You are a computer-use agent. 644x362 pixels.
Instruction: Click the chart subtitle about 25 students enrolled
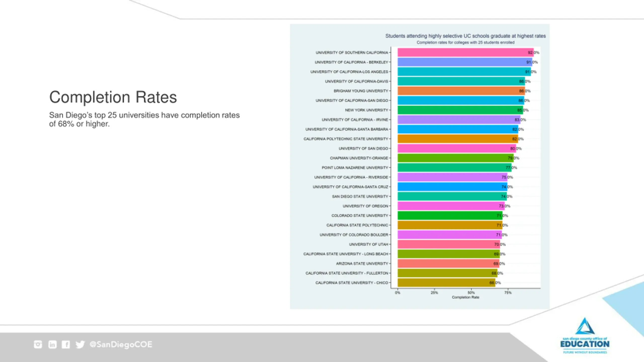[465, 42]
